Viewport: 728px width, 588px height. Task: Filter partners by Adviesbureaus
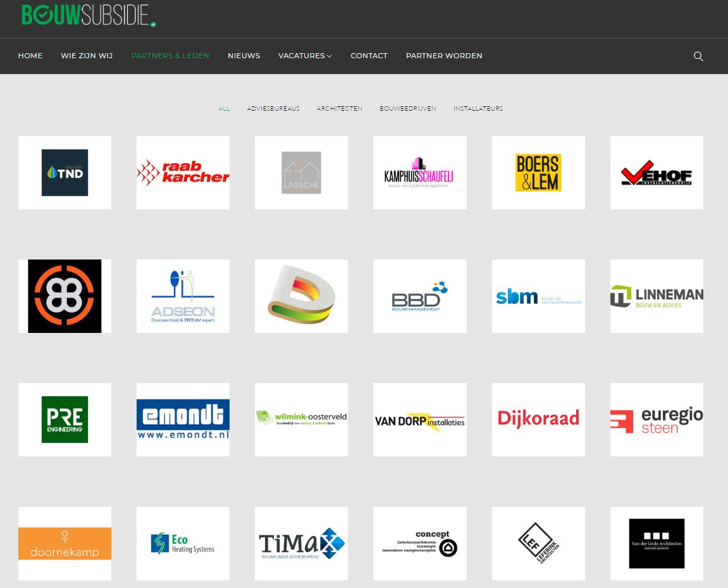click(273, 109)
